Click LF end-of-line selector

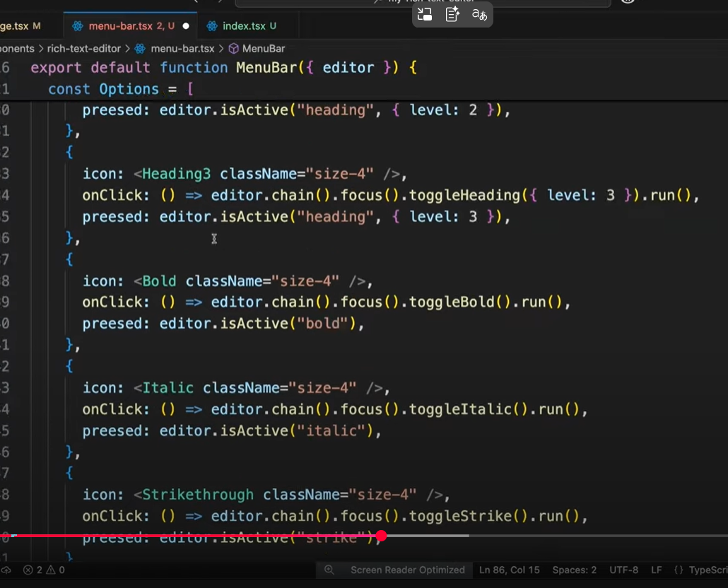[x=656, y=570]
